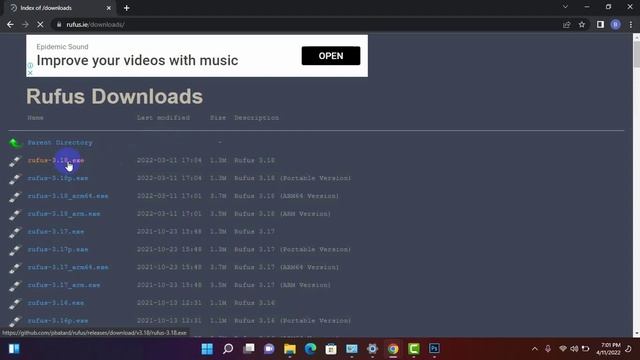Screen dimensions: 640x360
Task: Open the Windows Start menu
Action: point(207,349)
